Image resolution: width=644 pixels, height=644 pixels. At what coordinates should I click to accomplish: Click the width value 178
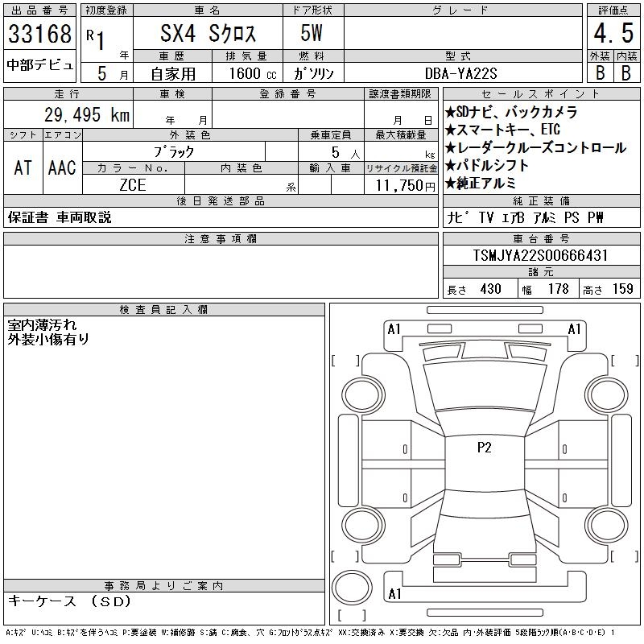558,289
